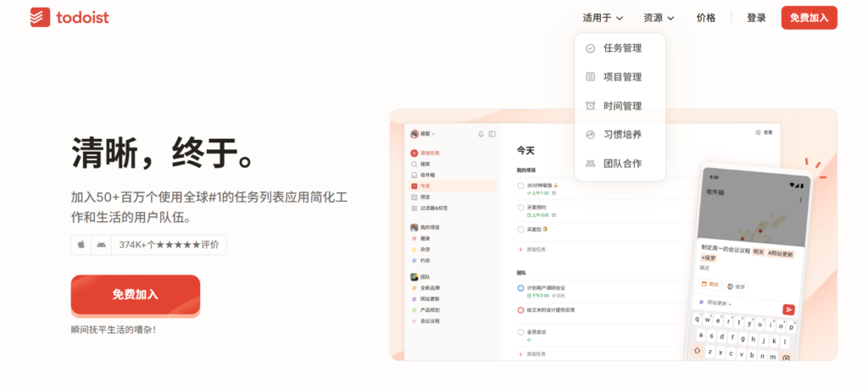Viewport: 868px width, 389px height.
Task: Check off the 30分钟瑜伽 task circle
Action: pyautogui.click(x=520, y=185)
